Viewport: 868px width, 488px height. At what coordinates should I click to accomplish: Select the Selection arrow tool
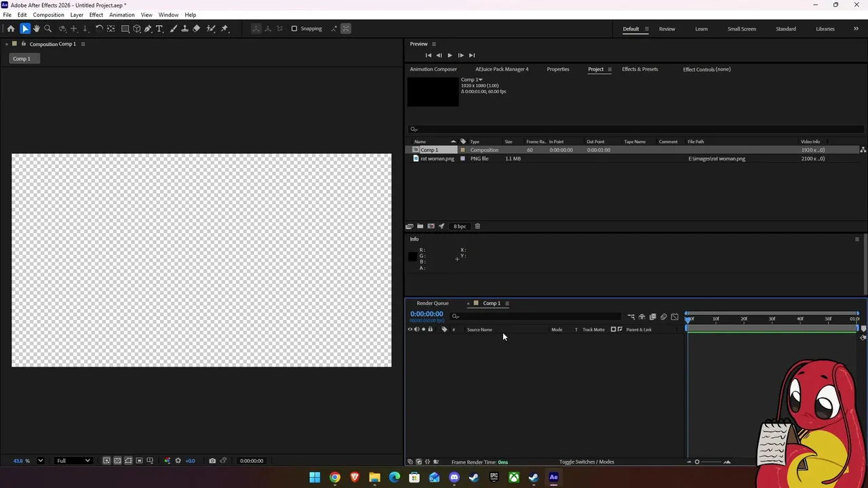[25, 28]
